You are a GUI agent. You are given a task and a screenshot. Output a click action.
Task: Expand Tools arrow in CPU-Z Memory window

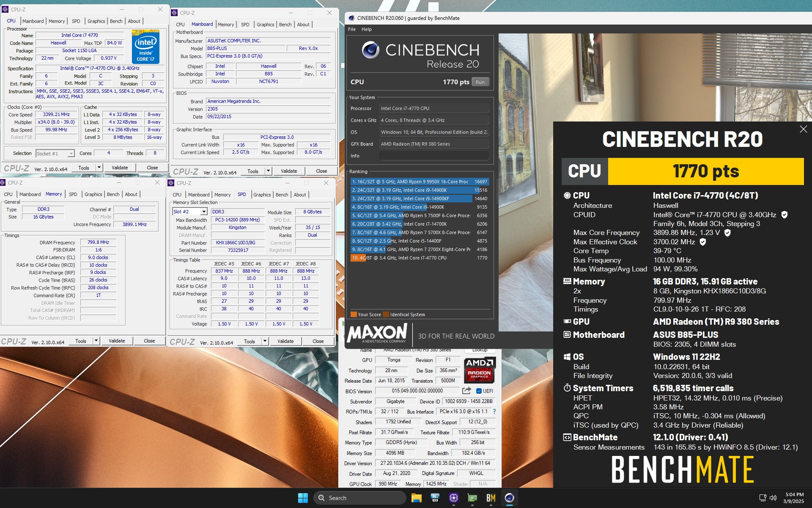96,341
